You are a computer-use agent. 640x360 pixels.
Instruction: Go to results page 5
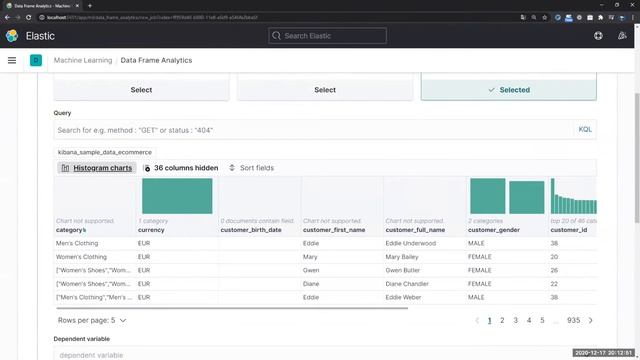pyautogui.click(x=542, y=320)
